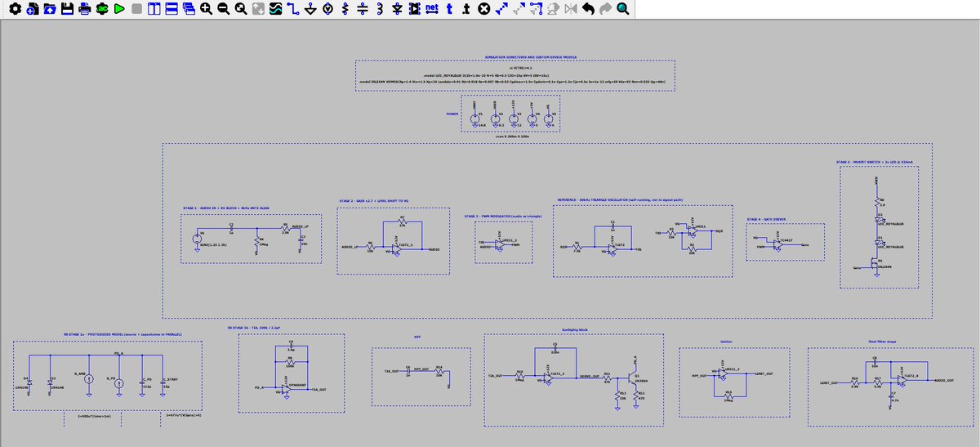Open the settings gear in the toolbar

pyautogui.click(x=15, y=9)
